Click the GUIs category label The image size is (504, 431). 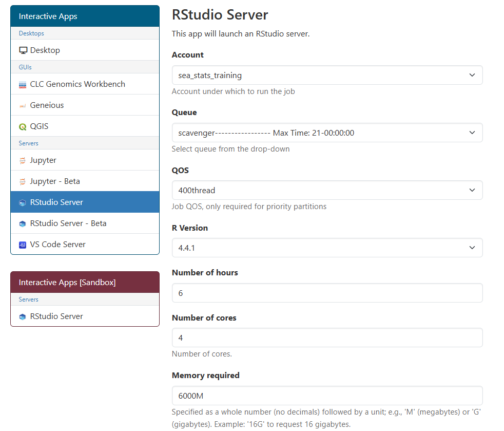[x=25, y=67]
